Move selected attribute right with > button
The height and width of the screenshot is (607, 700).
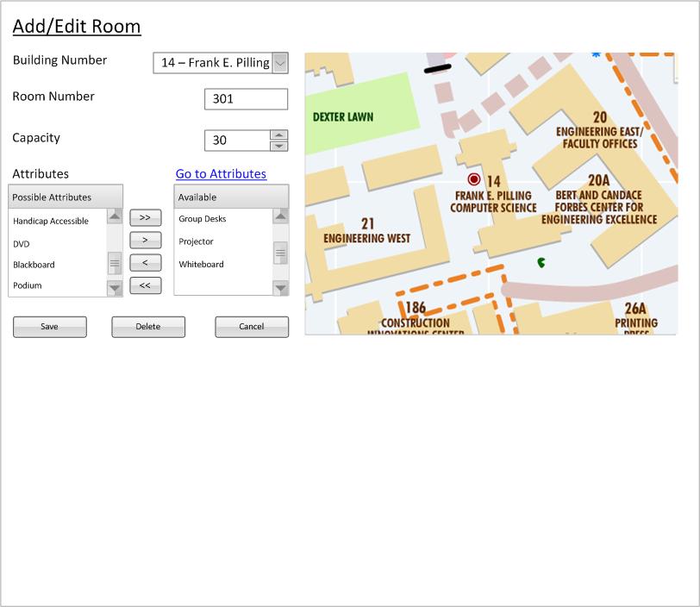point(145,241)
